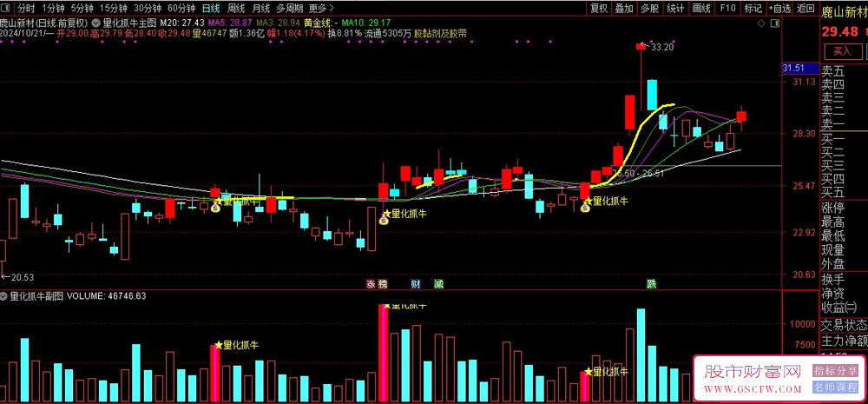
Task: Switch to the 15分钟 timeframe tab
Action: tap(114, 9)
